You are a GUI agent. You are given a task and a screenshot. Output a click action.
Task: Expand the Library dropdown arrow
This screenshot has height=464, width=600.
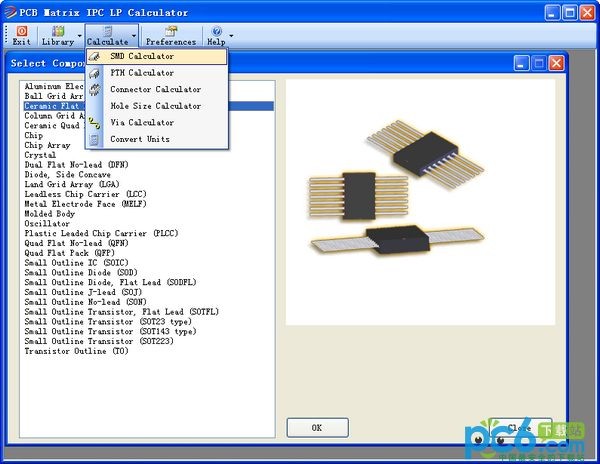point(80,36)
